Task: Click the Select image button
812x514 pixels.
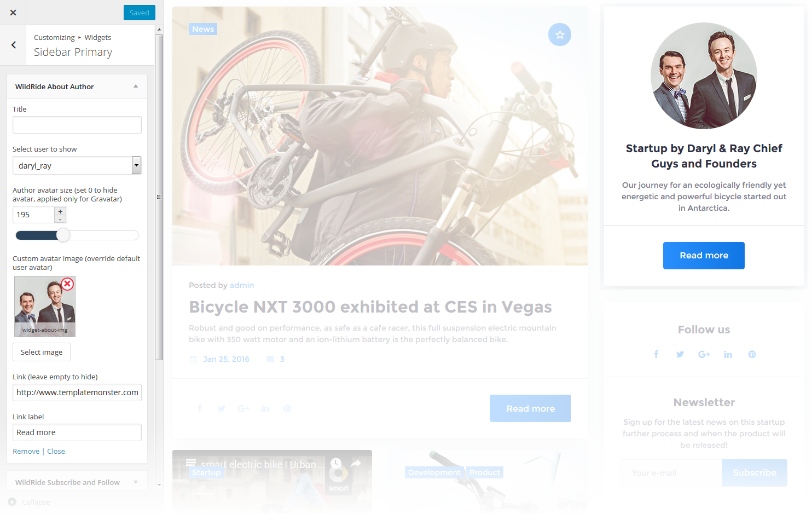Action: [42, 352]
